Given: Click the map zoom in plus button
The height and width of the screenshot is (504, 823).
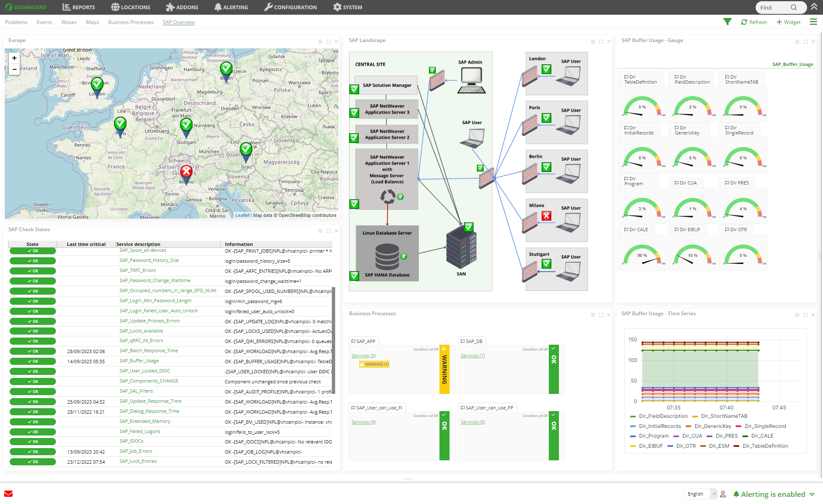Looking at the screenshot, I should 14,58.
